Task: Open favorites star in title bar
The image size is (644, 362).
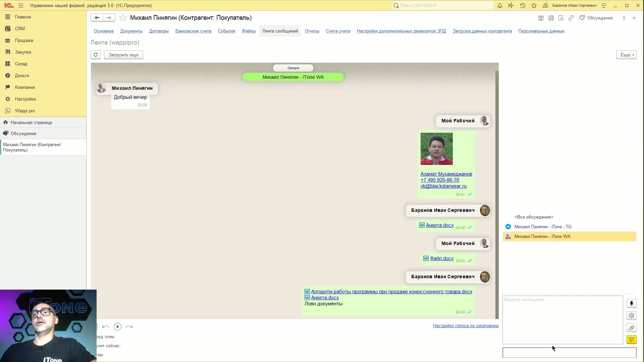Action: point(534,5)
